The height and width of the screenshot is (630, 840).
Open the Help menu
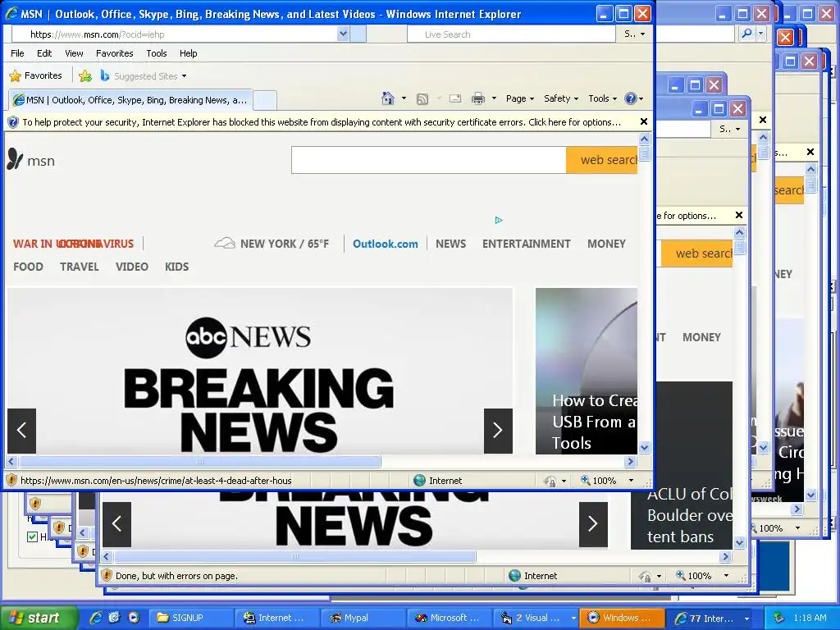[x=188, y=53]
